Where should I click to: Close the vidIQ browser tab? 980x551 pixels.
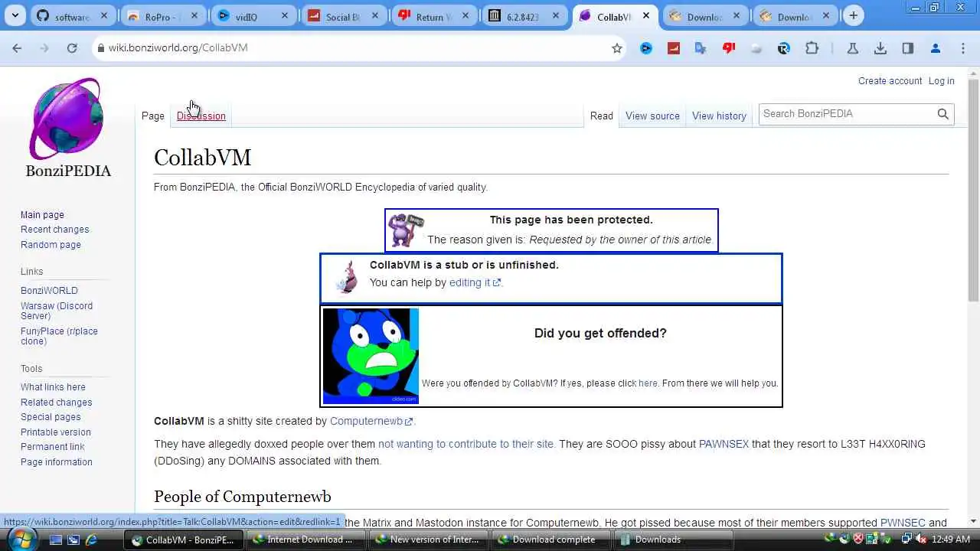click(285, 16)
